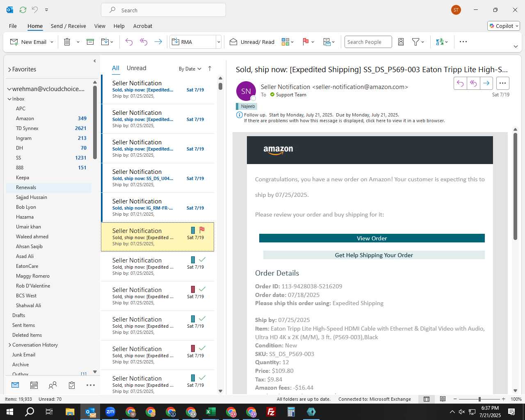Image resolution: width=525 pixels, height=420 pixels.
Task: Open More actions ellipsis in reading pane
Action: (502, 83)
